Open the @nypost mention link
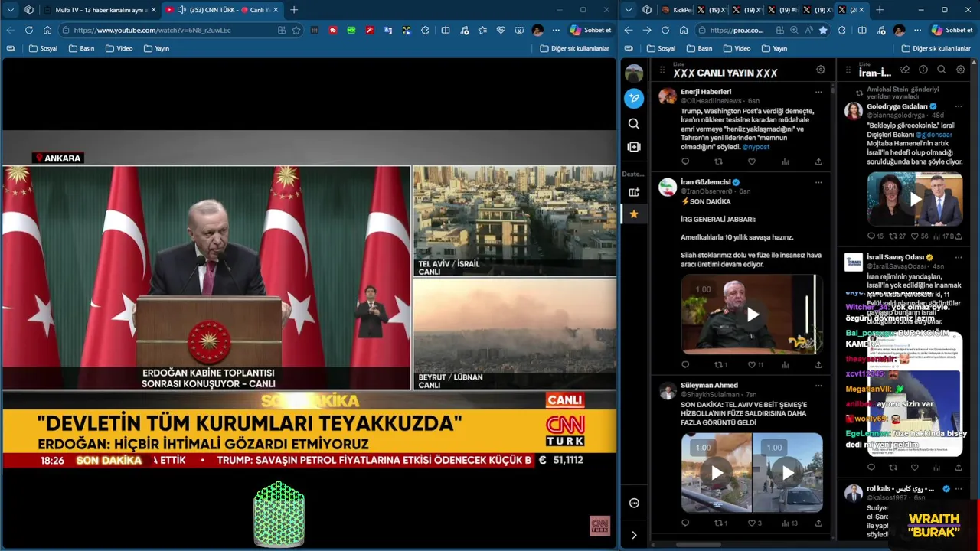 tap(756, 146)
